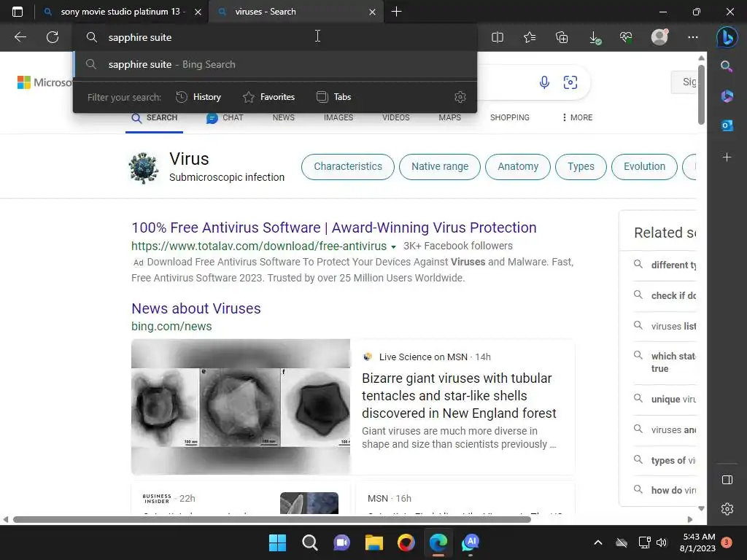The width and height of the screenshot is (747, 560).
Task: Open the VIDEOS tab
Action: 396,117
